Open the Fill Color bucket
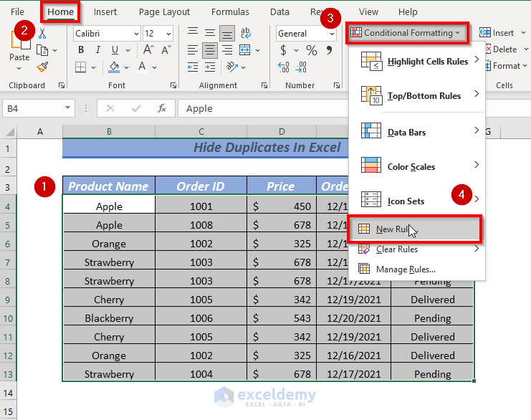This screenshot has height=420, width=531. coord(114,67)
